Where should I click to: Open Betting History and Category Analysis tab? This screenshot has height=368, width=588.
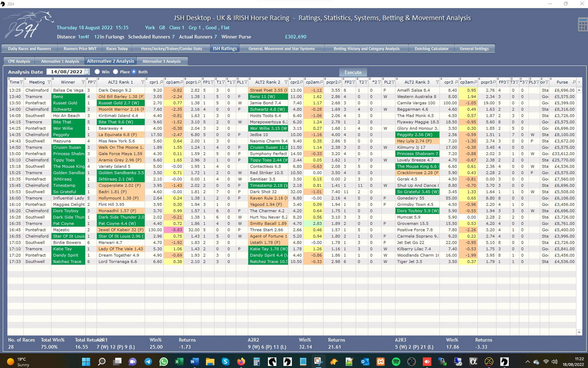tap(367, 49)
